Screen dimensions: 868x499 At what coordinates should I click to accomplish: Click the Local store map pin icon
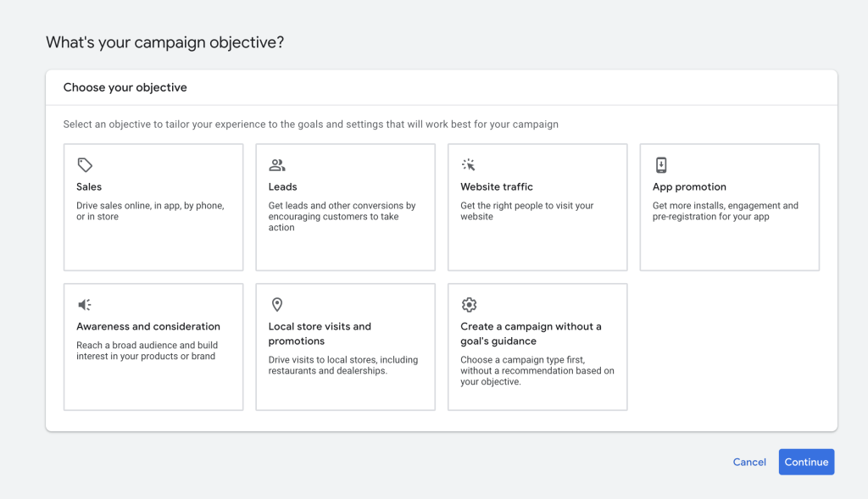click(277, 305)
